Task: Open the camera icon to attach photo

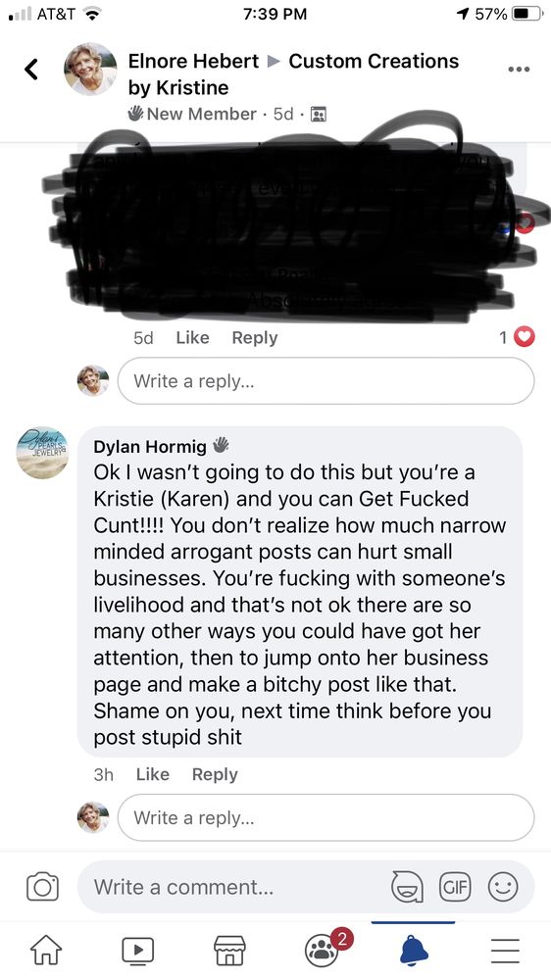Action: (x=42, y=887)
